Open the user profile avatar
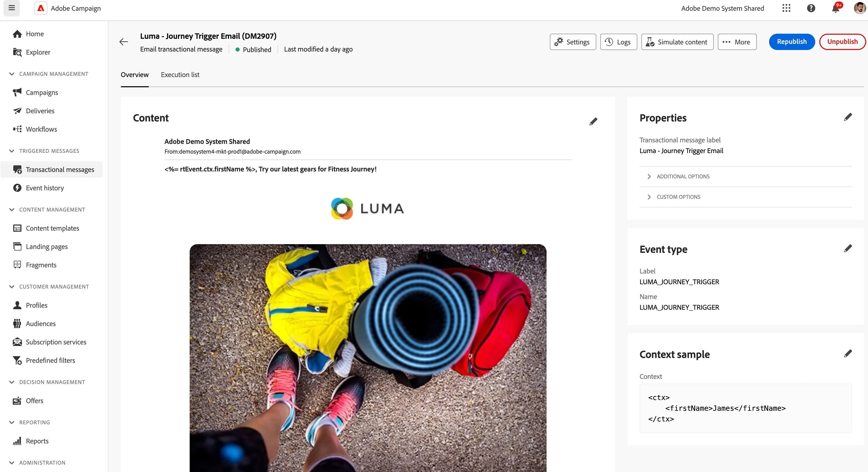Viewport: 868px width, 472px height. [x=860, y=8]
